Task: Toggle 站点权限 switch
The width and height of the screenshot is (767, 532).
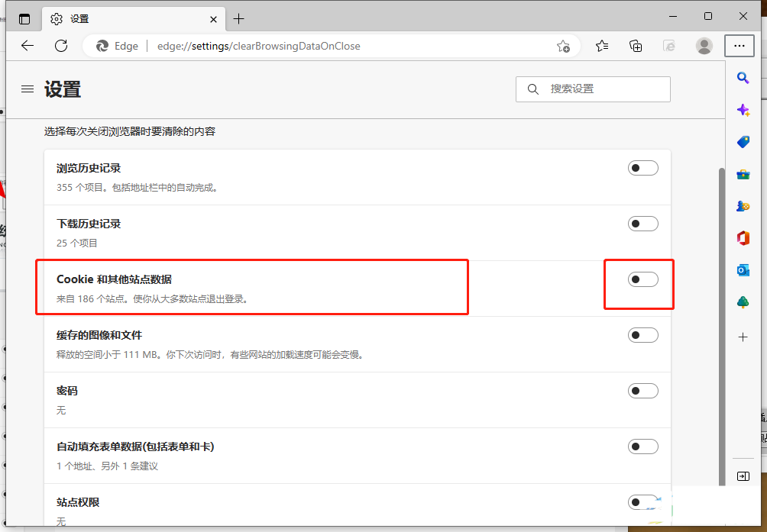Action: [x=642, y=502]
